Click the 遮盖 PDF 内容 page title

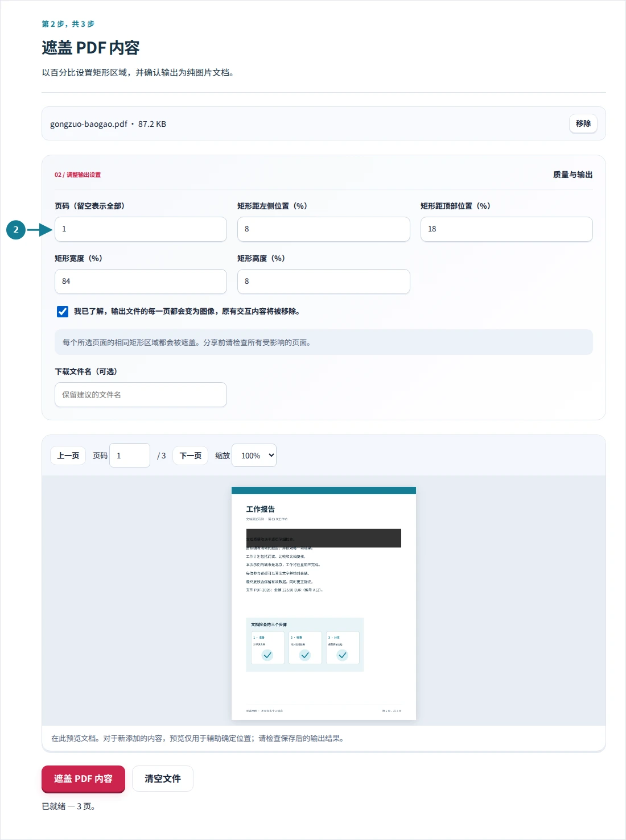[90, 48]
